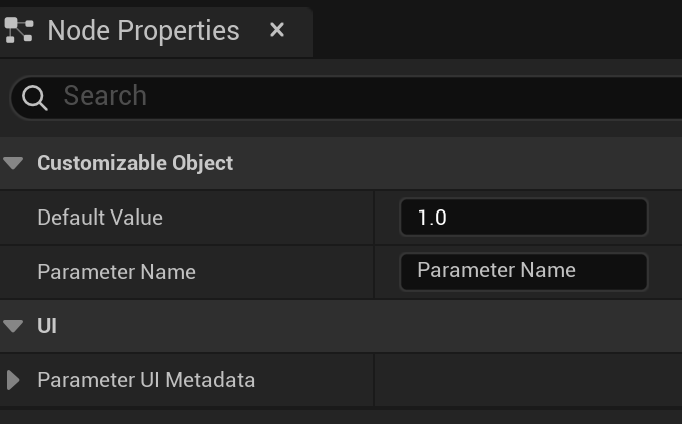Click the Node Properties graph icon
The width and height of the screenshot is (682, 424).
tap(19, 30)
